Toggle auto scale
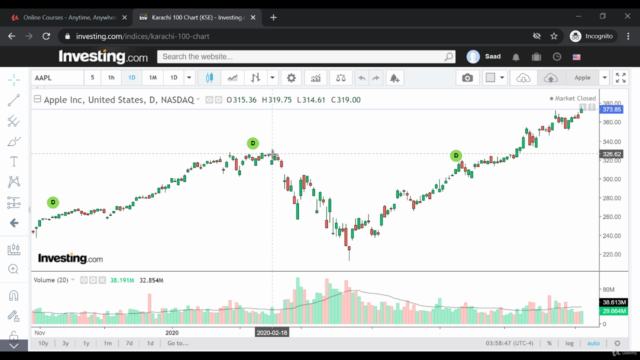 click(x=593, y=343)
